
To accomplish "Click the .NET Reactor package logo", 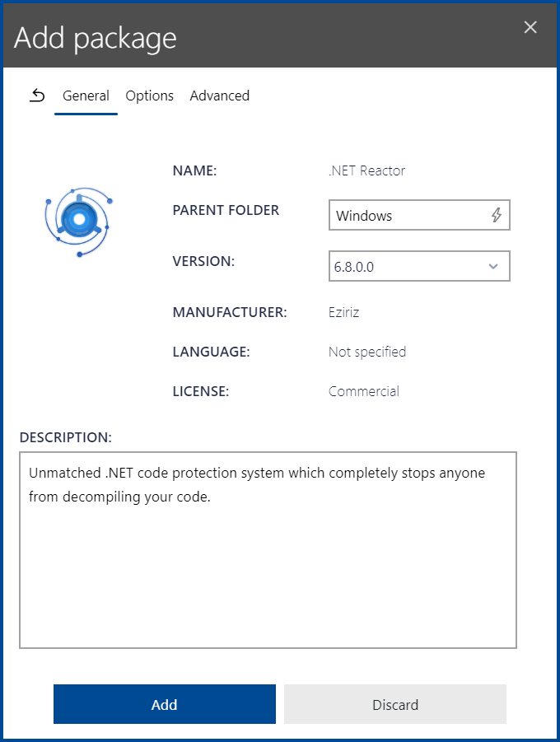I will pos(79,222).
